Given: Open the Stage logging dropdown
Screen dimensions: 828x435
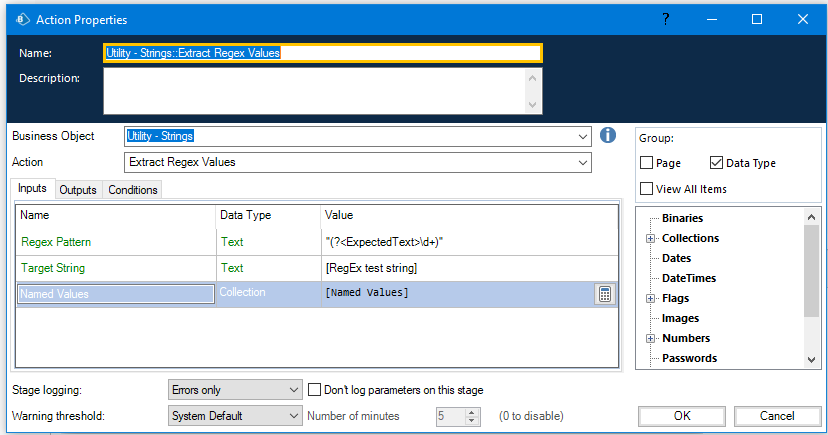Looking at the screenshot, I should coord(293,390).
